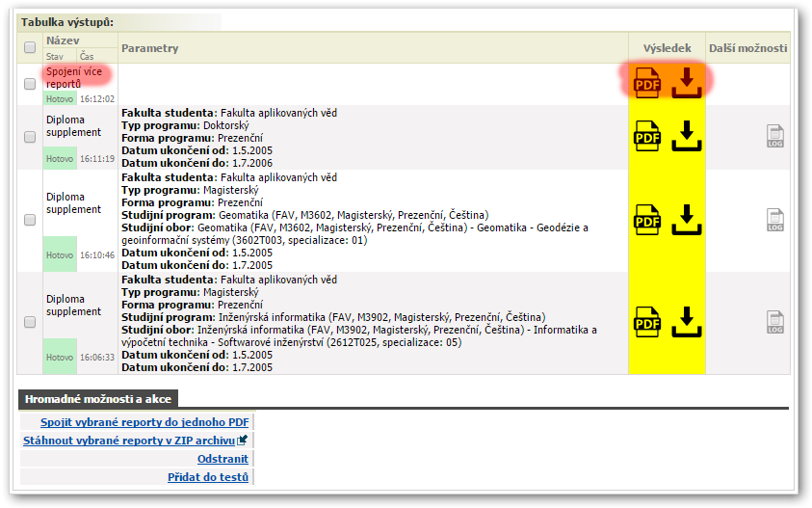Image resolution: width=812 pixels, height=508 pixels.
Task: Select checkbox of the 16:11:19 Diploma supplement
Action: [x=30, y=136]
